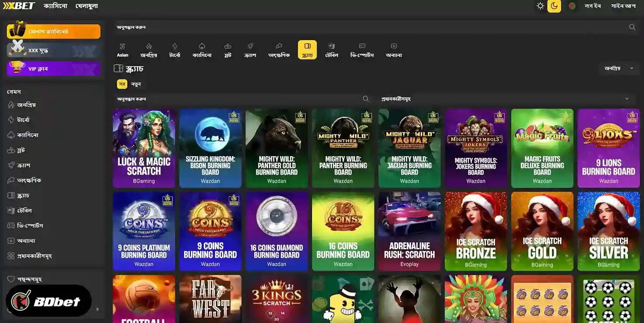Open 16 Coins Diamond Burning Board
Viewport: 644px width, 323px height.
[276, 231]
